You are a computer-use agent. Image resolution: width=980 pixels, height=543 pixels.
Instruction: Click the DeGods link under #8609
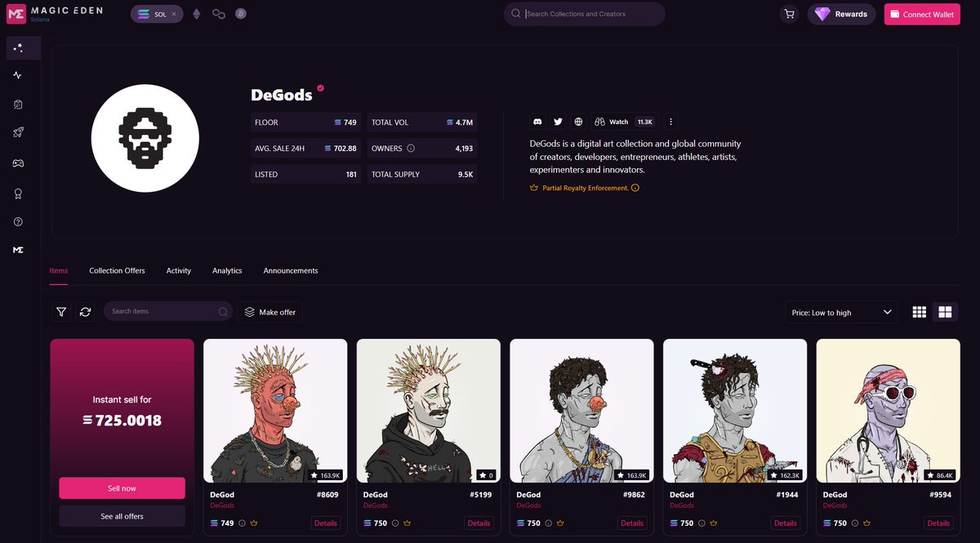(x=221, y=506)
